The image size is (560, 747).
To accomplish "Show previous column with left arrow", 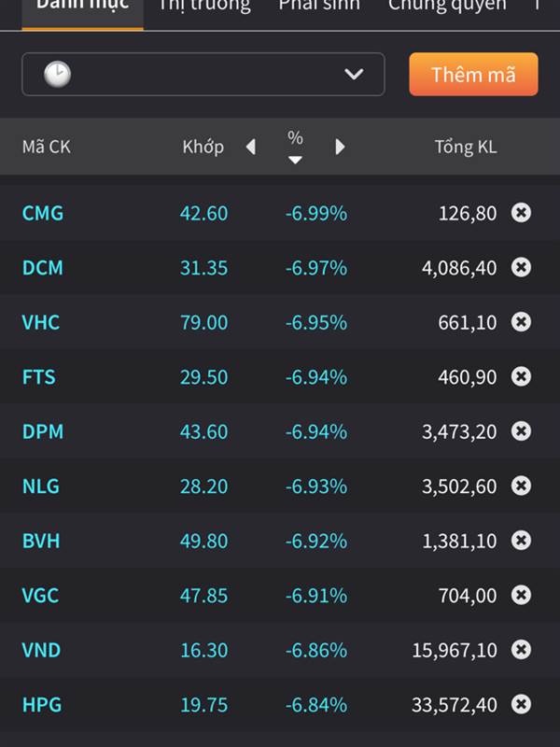I will pyautogui.click(x=250, y=147).
